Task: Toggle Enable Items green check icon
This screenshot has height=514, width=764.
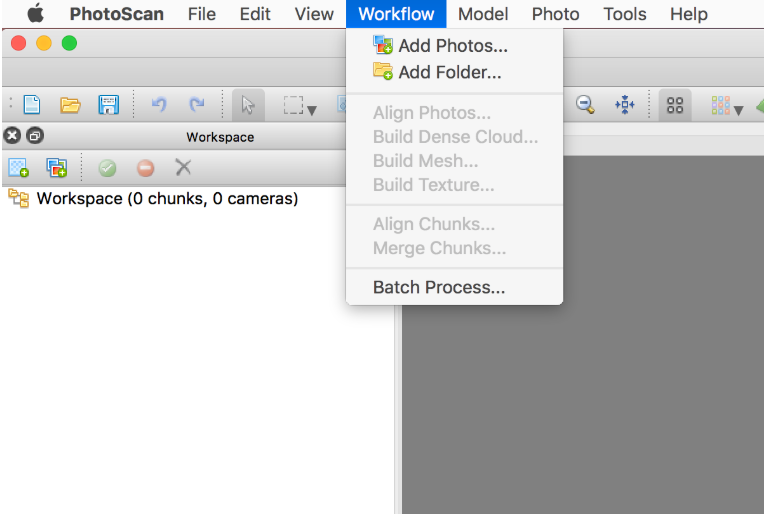Action: pyautogui.click(x=107, y=168)
